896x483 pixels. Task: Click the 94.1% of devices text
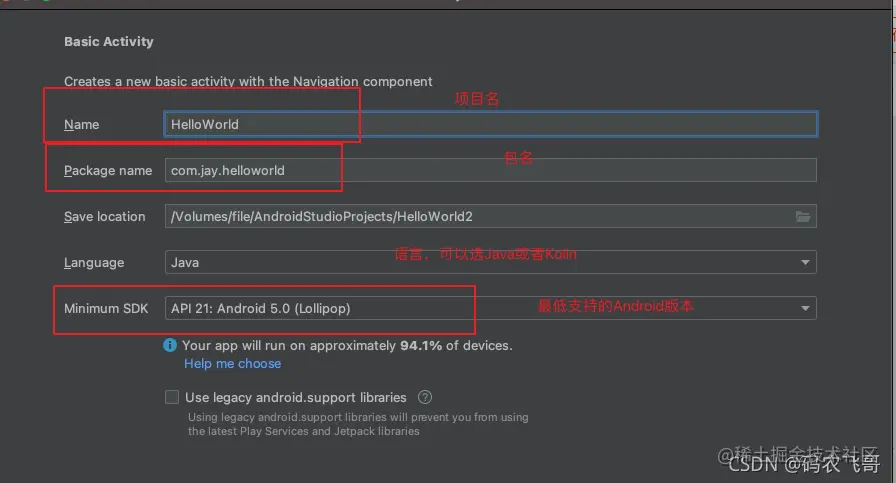456,346
